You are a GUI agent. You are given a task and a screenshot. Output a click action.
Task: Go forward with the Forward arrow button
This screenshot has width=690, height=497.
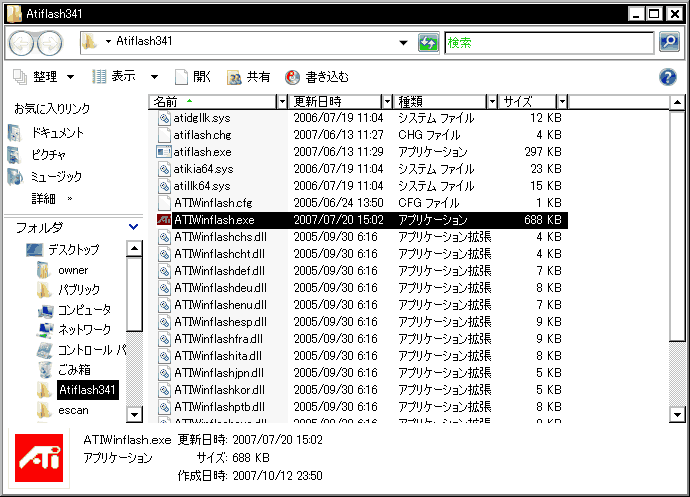[x=49, y=43]
